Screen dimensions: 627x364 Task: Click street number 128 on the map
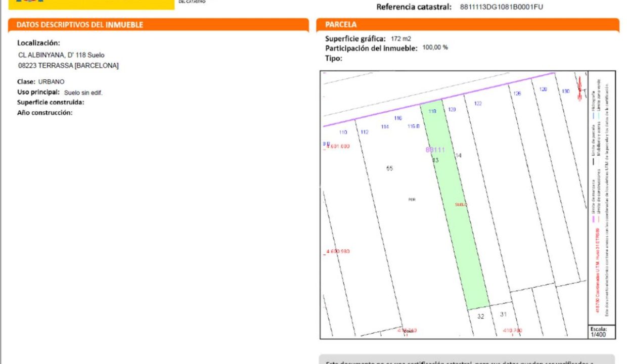pyautogui.click(x=543, y=89)
